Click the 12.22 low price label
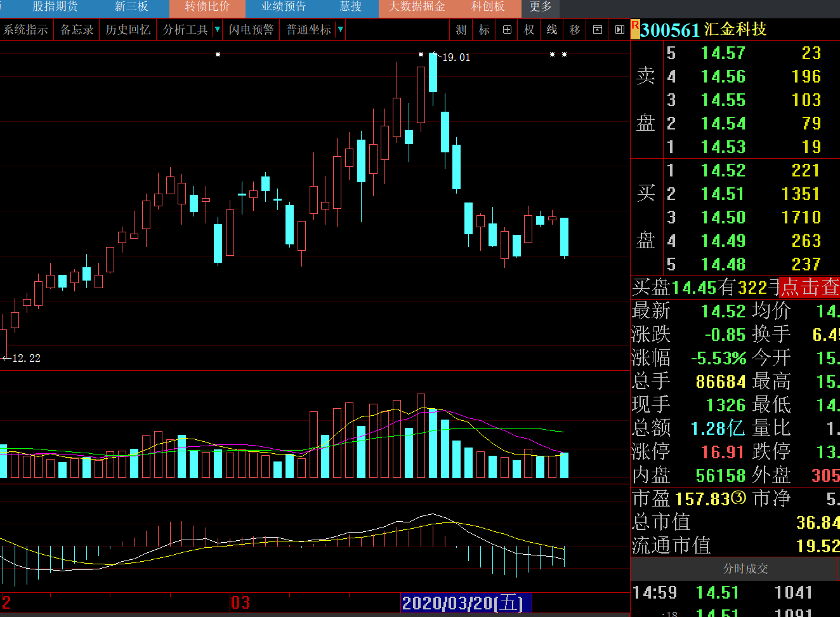 tap(26, 358)
